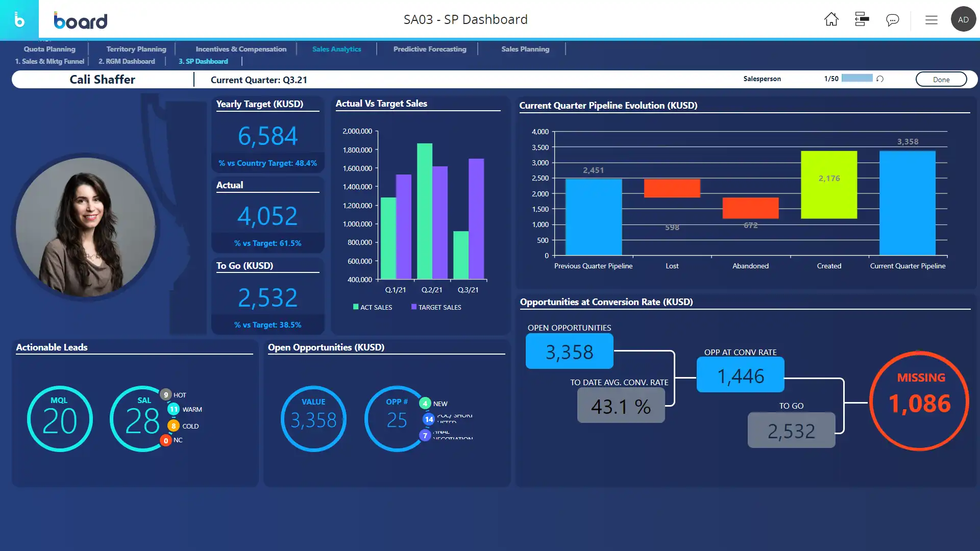The height and width of the screenshot is (551, 980).
Task: Click the chat/comments icon in top bar
Action: 893,19
